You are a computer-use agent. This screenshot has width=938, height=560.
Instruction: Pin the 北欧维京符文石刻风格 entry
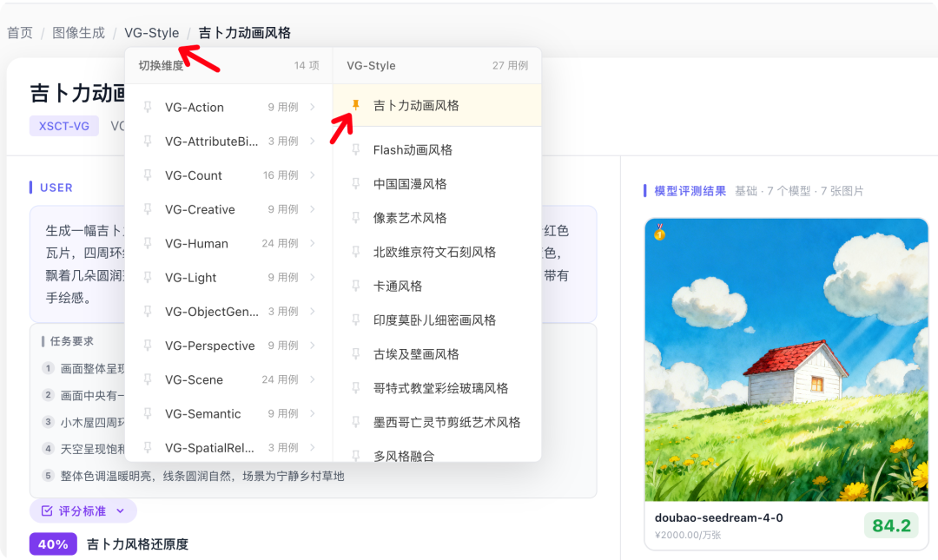[x=355, y=252]
